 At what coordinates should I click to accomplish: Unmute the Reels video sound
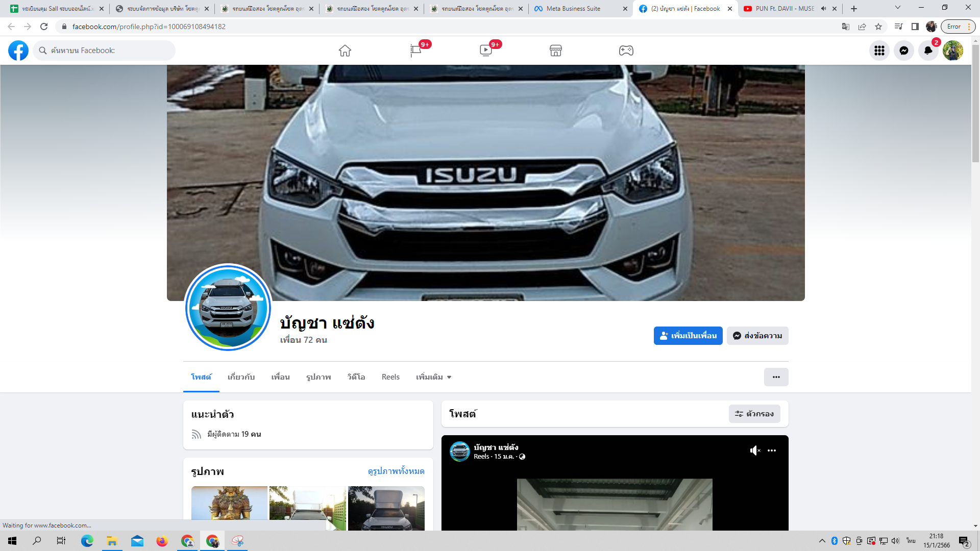point(755,450)
